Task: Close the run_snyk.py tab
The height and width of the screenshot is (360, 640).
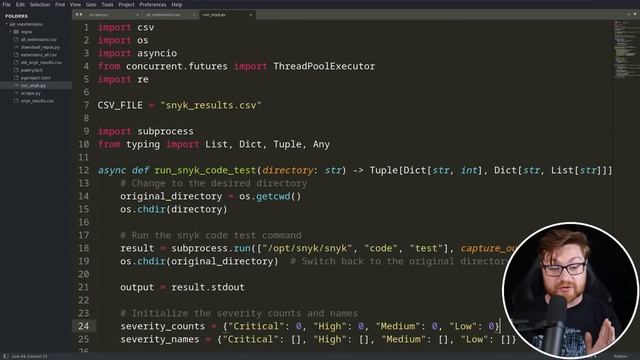Action: [251, 15]
